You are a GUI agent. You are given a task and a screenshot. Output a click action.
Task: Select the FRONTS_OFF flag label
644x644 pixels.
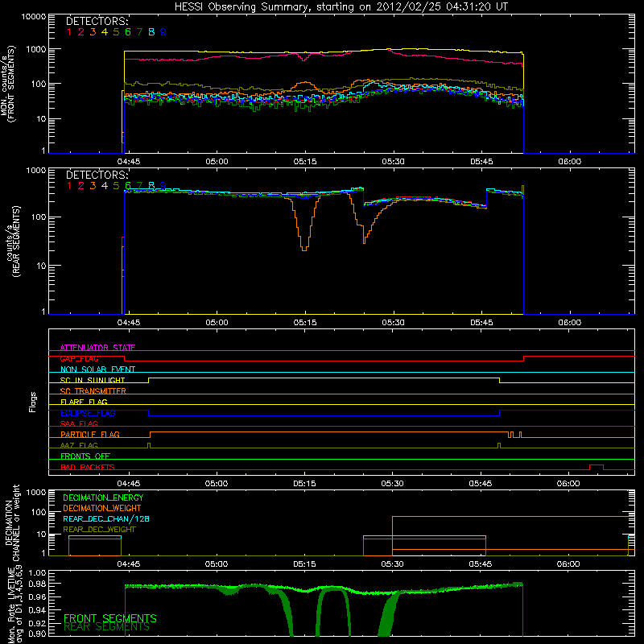(x=85, y=456)
